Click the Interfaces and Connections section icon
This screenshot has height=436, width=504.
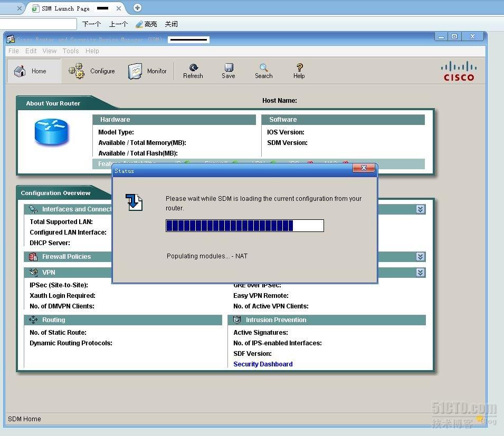(x=33, y=209)
